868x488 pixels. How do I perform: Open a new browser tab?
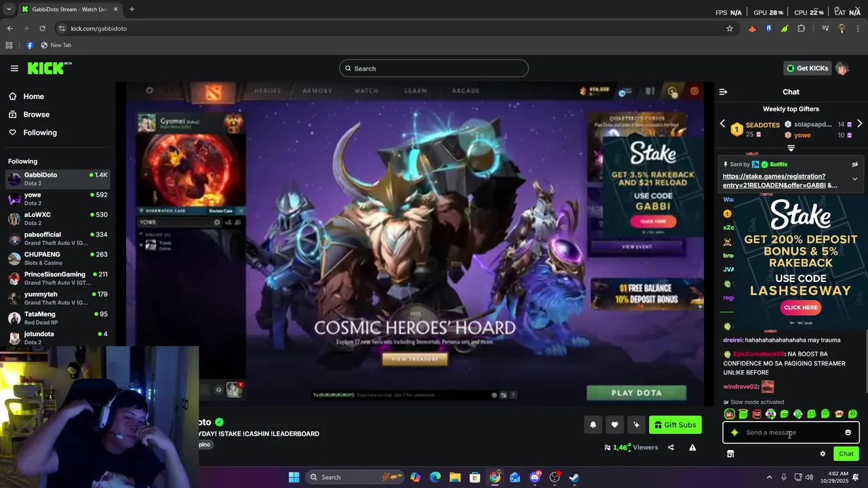pyautogui.click(x=132, y=9)
